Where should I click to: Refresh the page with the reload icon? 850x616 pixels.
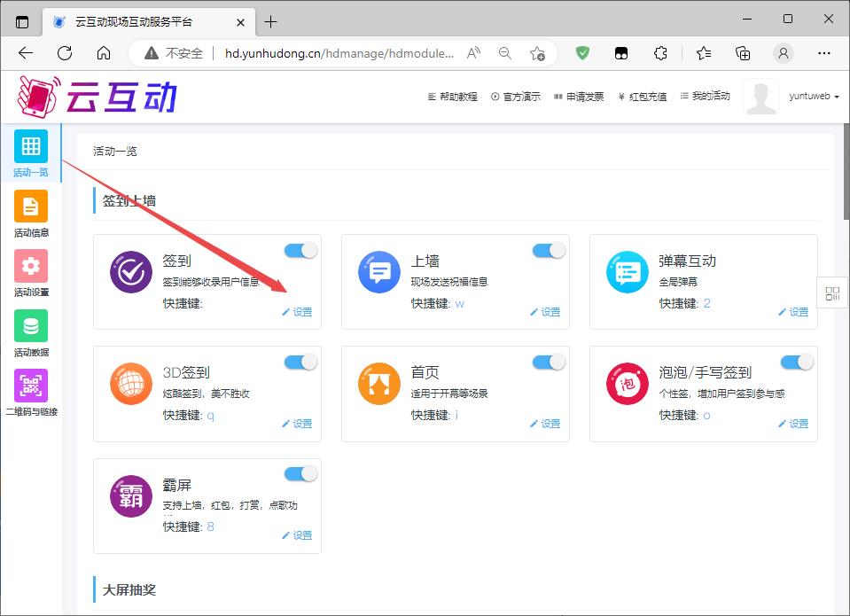point(65,53)
